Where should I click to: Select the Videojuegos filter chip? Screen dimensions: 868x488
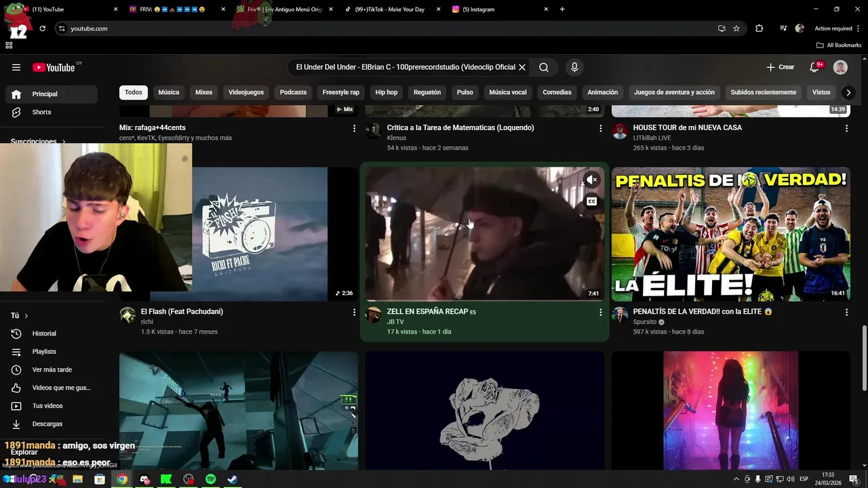(x=246, y=92)
